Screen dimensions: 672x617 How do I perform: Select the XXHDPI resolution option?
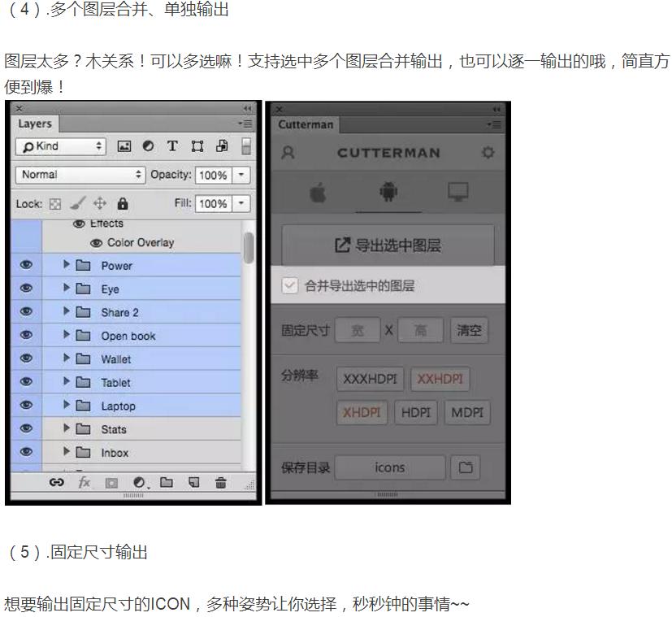(440, 379)
